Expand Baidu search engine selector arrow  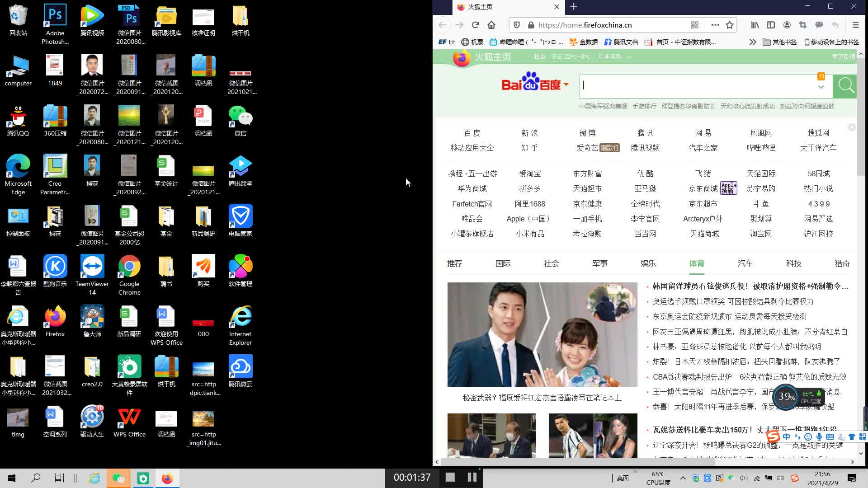point(566,84)
